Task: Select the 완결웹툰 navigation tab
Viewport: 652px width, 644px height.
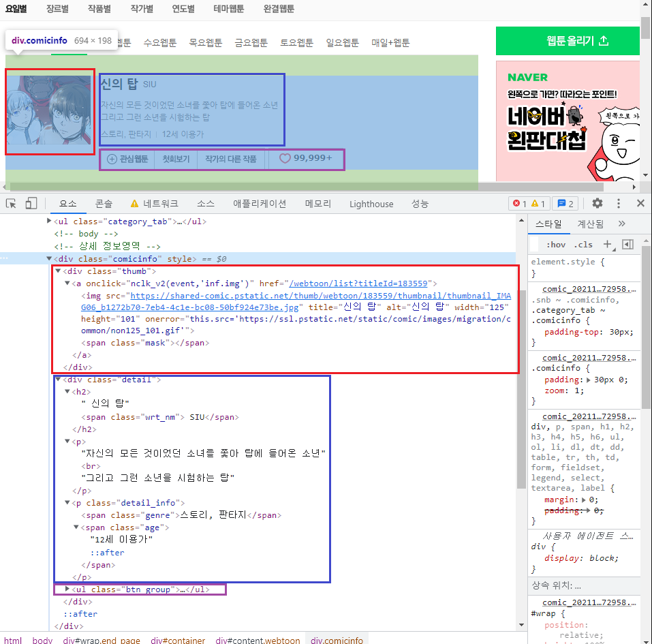Action: (x=279, y=9)
